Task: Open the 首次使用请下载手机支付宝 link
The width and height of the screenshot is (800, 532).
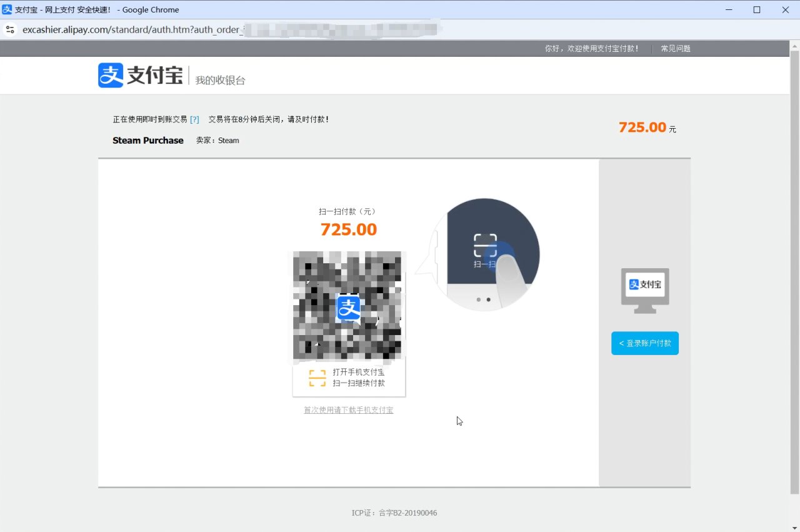Action: 349,410
